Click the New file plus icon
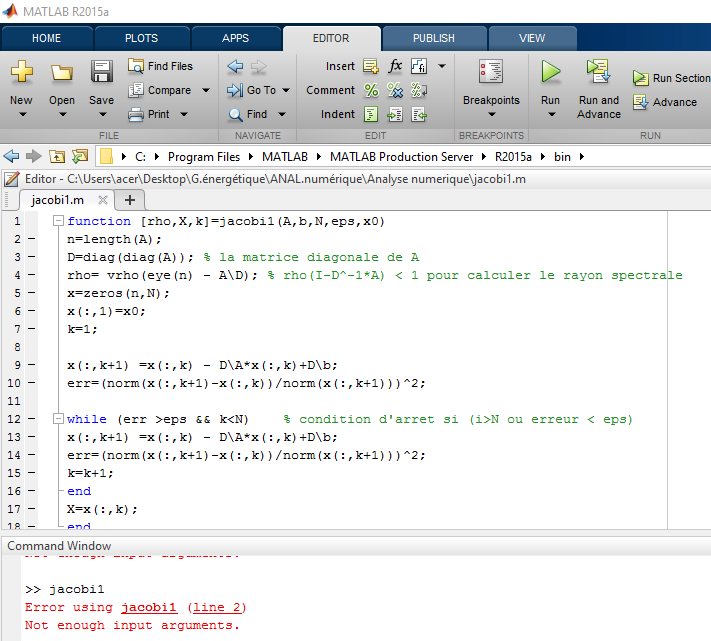Viewport: 711px width, 641px height. coord(21,72)
